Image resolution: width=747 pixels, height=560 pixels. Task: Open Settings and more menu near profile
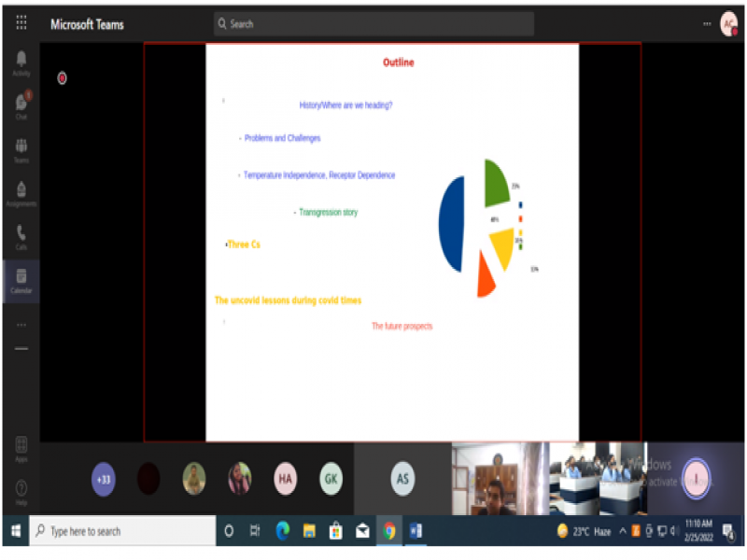coord(707,23)
